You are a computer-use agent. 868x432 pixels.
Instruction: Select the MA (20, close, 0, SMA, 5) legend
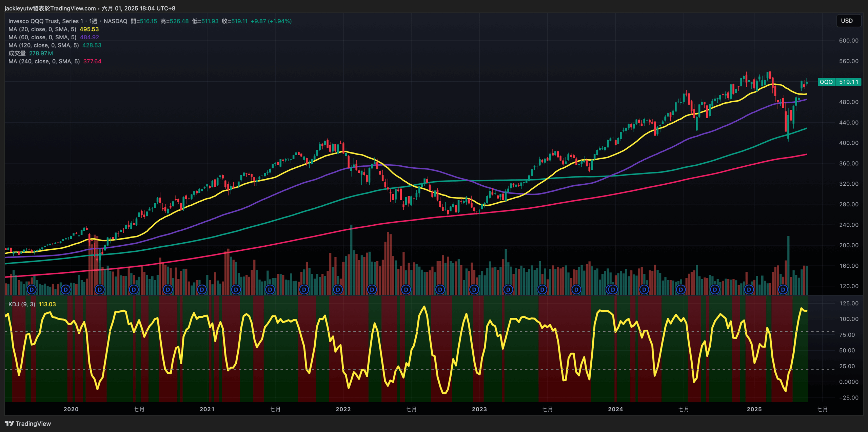pyautogui.click(x=42, y=29)
